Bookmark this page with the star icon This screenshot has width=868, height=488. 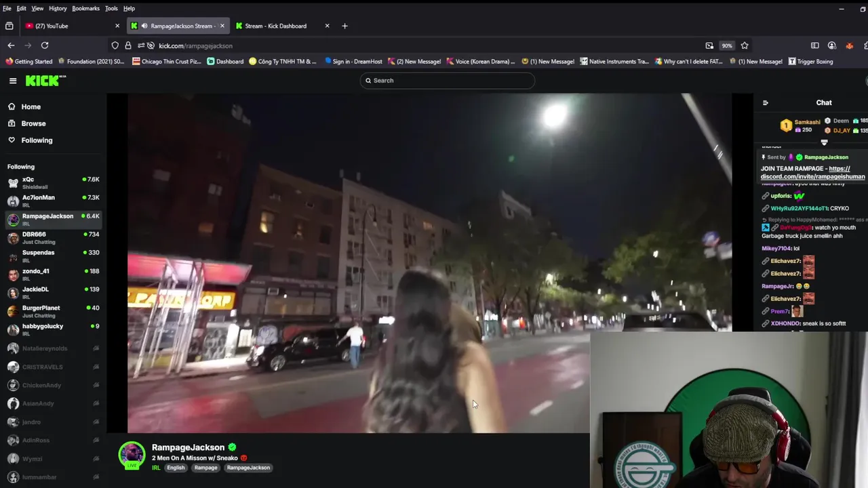[x=745, y=45]
